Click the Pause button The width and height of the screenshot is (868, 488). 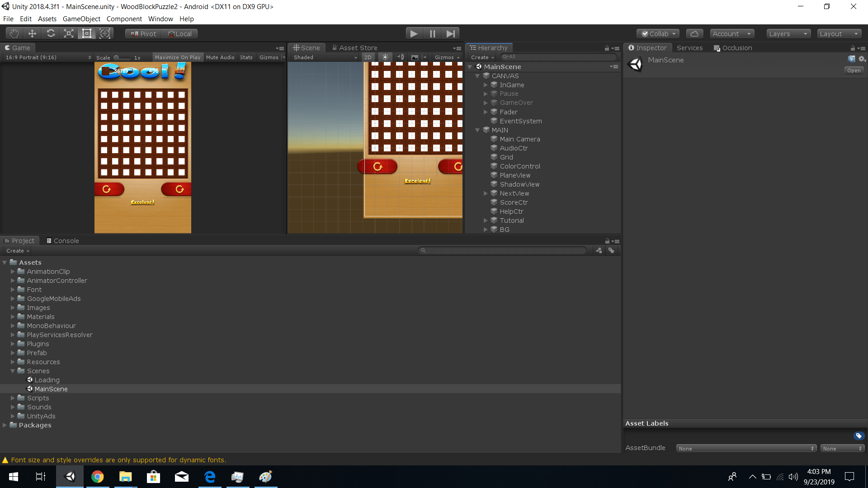pyautogui.click(x=432, y=33)
